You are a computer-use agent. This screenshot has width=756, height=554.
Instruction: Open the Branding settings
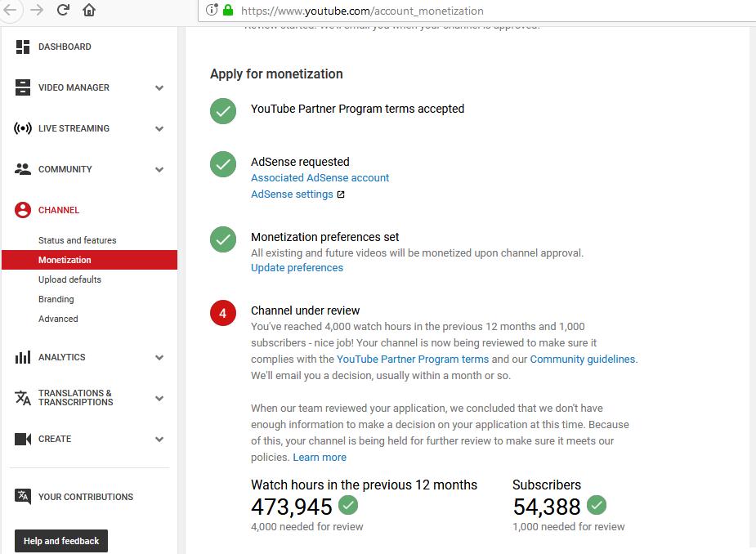point(56,299)
